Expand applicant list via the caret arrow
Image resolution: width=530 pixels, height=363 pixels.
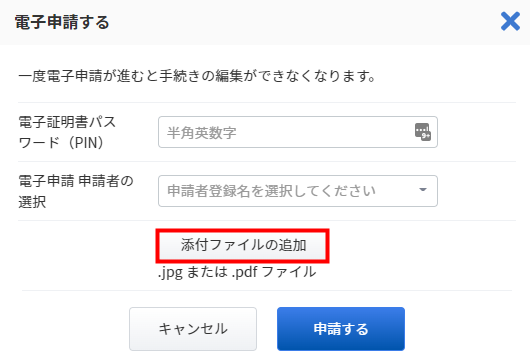point(423,190)
